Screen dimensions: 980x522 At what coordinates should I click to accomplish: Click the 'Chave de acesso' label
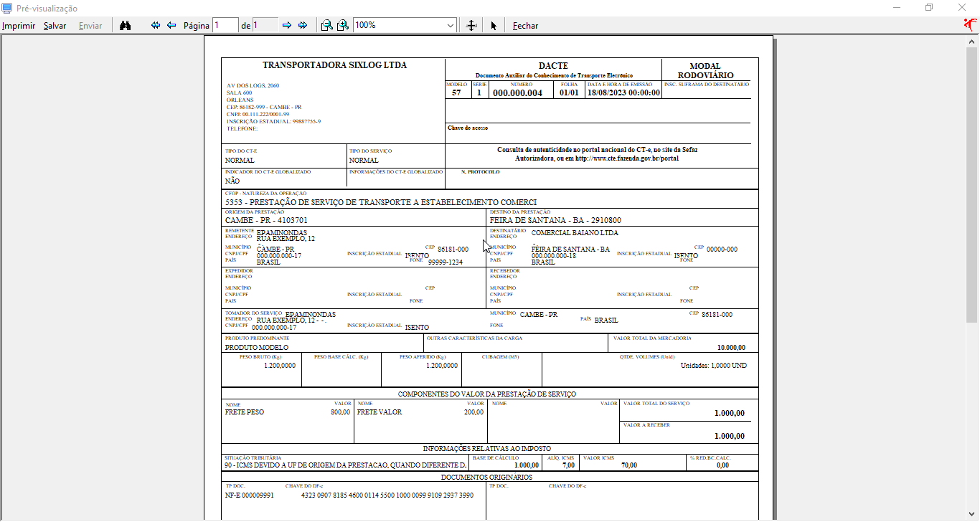468,128
